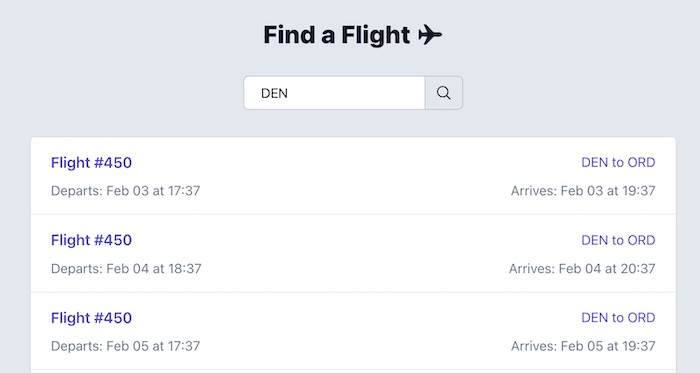Click empty middle of the Feb 04 flight card
The width and height of the screenshot is (700, 373).
point(353,253)
